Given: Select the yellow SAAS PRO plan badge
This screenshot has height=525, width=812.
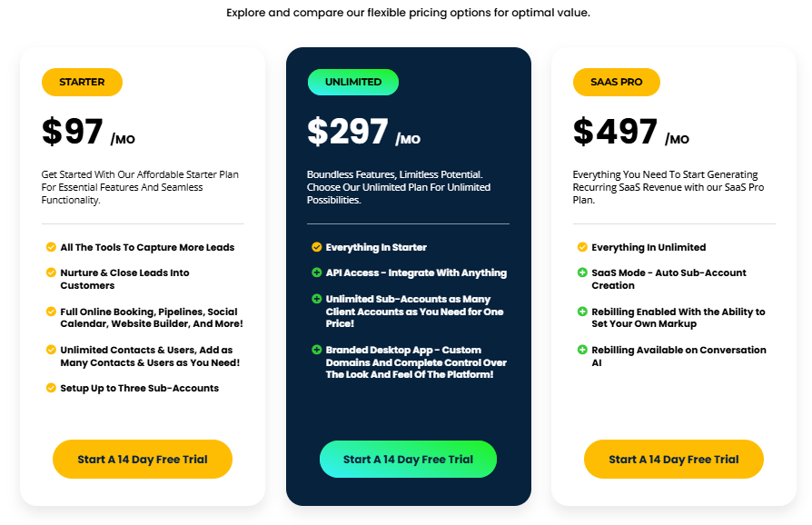Looking at the screenshot, I should [x=617, y=82].
